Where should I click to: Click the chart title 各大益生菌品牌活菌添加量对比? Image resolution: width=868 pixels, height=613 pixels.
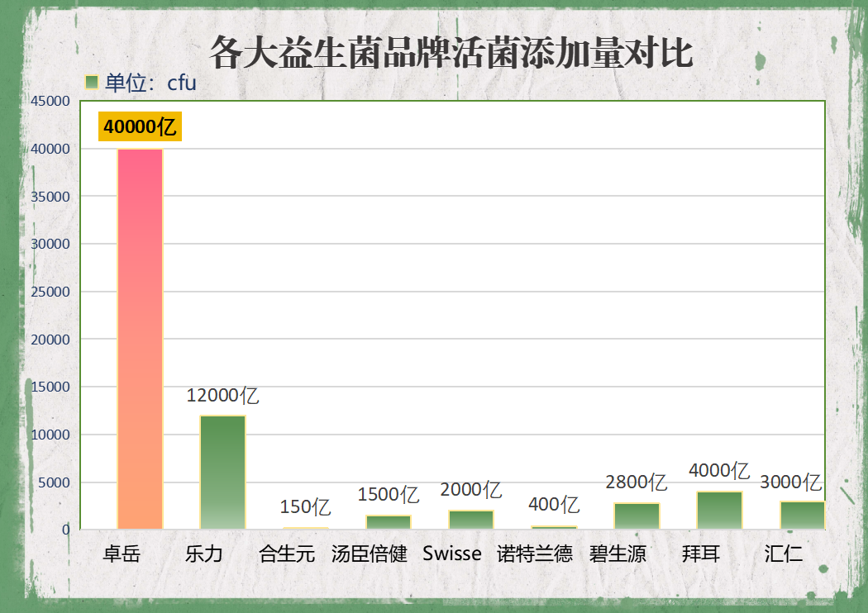pyautogui.click(x=451, y=53)
